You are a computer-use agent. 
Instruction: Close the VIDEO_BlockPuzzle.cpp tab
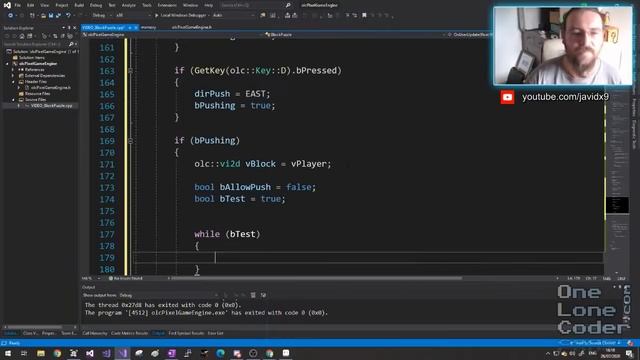point(136,27)
